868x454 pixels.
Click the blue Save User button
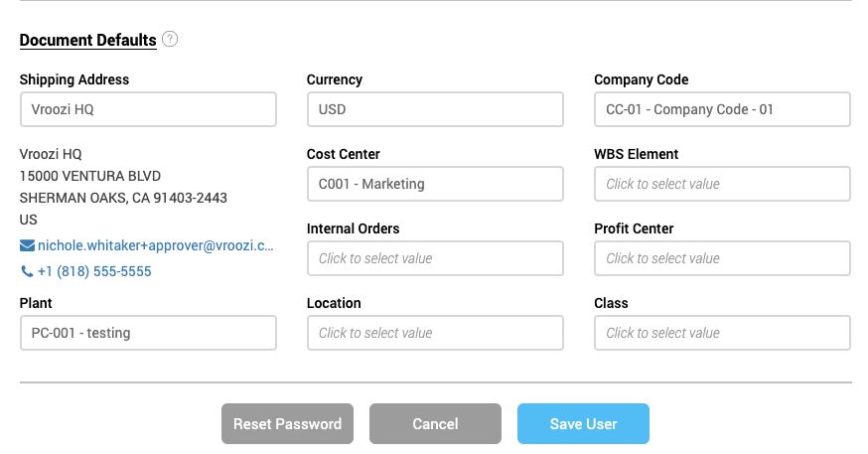click(x=583, y=423)
